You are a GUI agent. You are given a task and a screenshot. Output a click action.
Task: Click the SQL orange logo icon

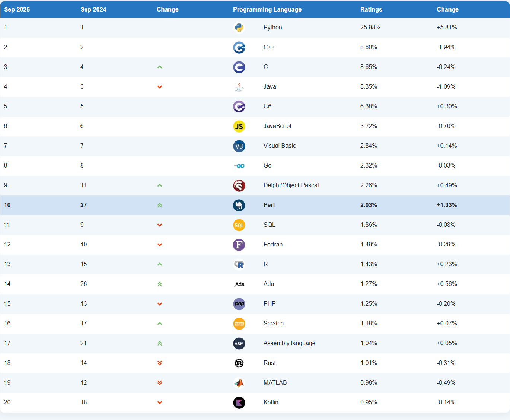[x=239, y=225]
